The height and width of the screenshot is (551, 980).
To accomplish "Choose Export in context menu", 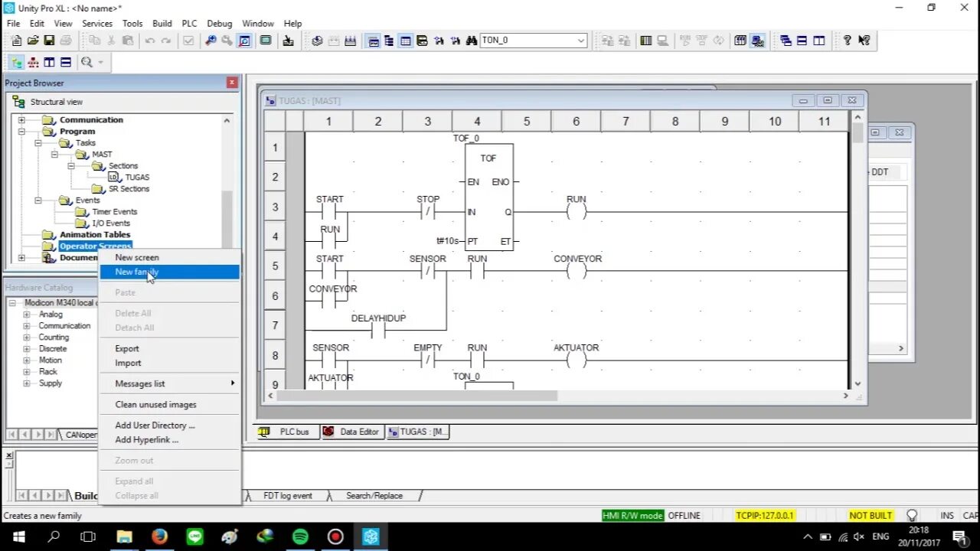I will pos(170,349).
